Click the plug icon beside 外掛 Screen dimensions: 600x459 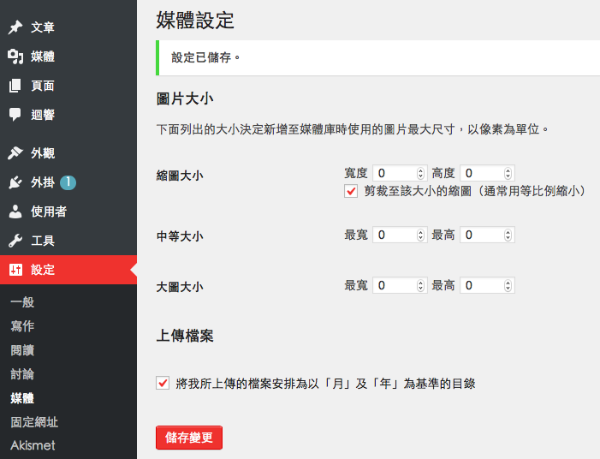pos(15,182)
